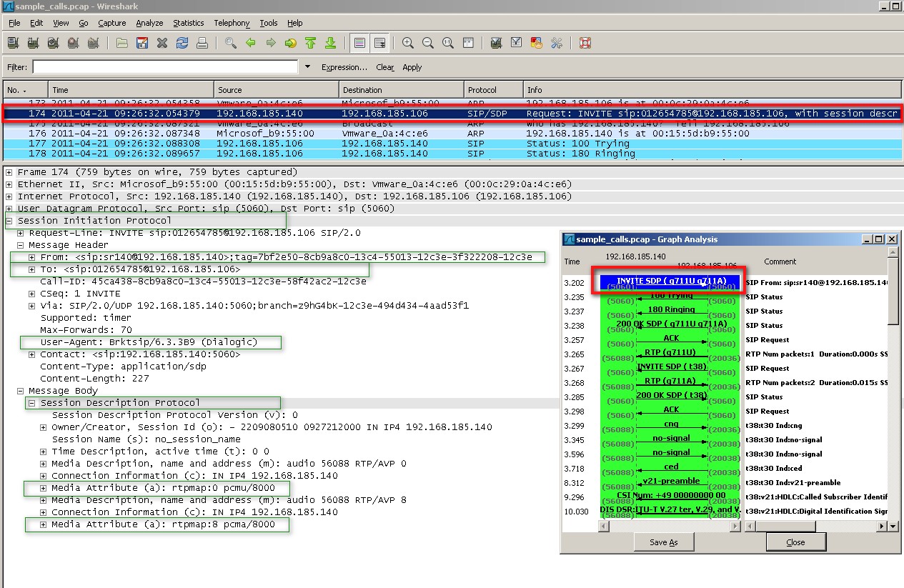Expand the Frame 174 tree node

(x=9, y=172)
